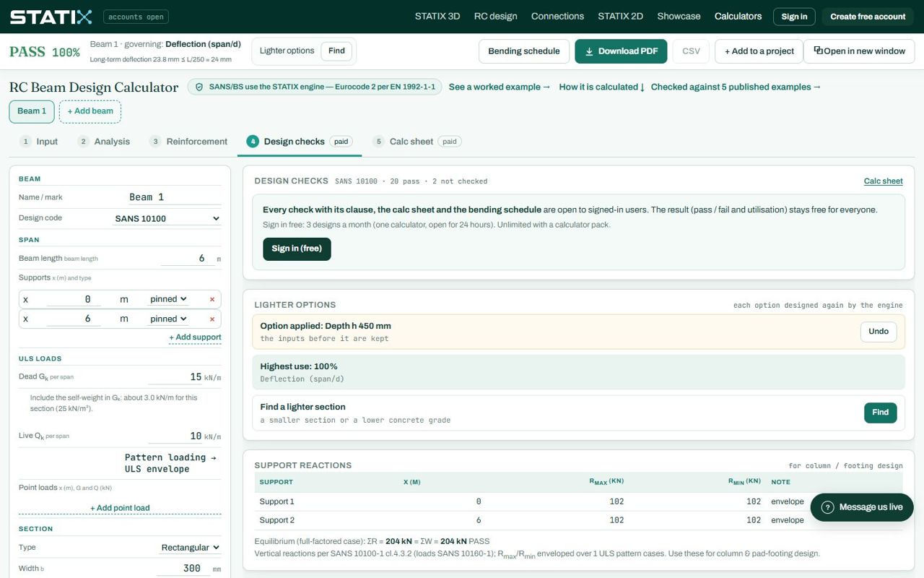Screen dimensions: 924x578
Task: Switch to the Input step tab
Action: click(39, 142)
